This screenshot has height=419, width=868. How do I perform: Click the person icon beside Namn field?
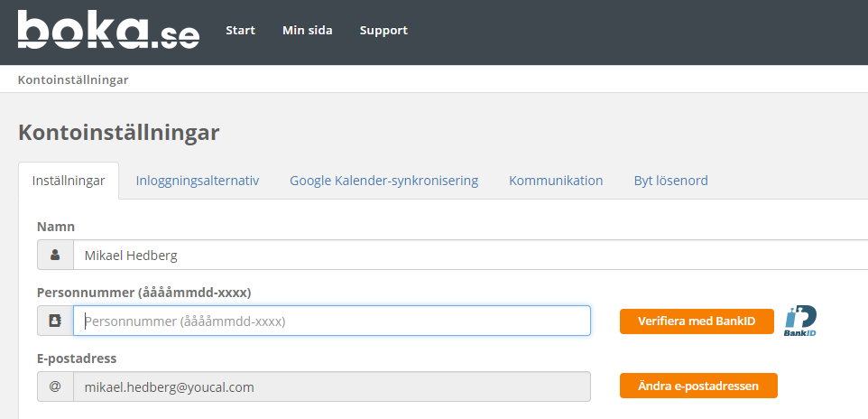(x=55, y=255)
